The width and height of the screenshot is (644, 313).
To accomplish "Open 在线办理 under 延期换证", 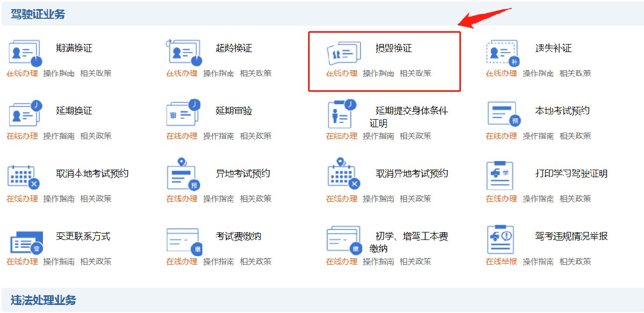I will point(22,136).
